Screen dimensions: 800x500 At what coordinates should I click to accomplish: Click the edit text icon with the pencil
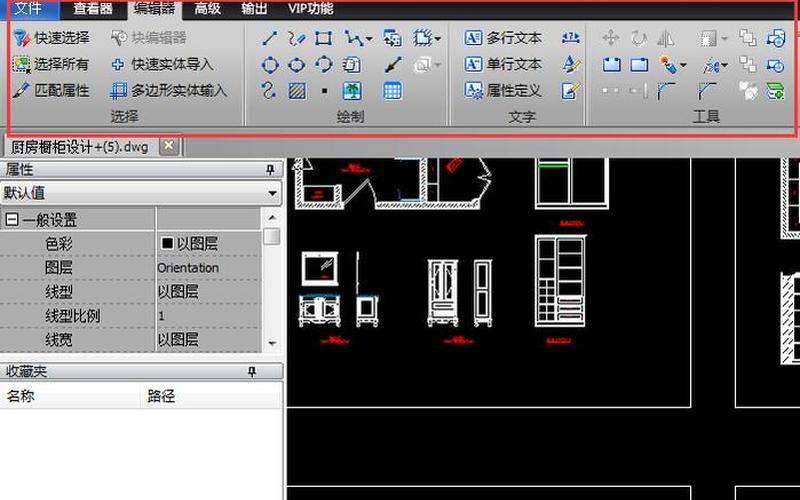point(571,91)
